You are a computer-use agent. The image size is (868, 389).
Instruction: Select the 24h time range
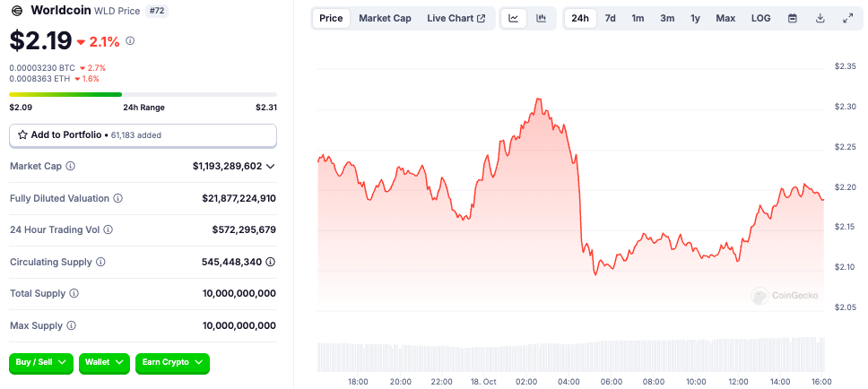[x=580, y=18]
